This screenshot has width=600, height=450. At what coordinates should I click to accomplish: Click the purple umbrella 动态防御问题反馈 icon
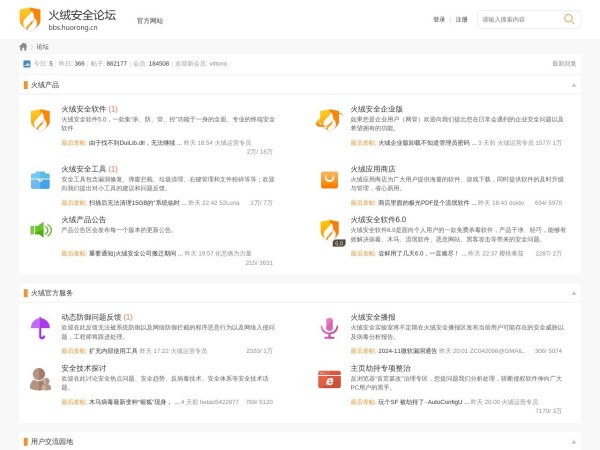40,328
